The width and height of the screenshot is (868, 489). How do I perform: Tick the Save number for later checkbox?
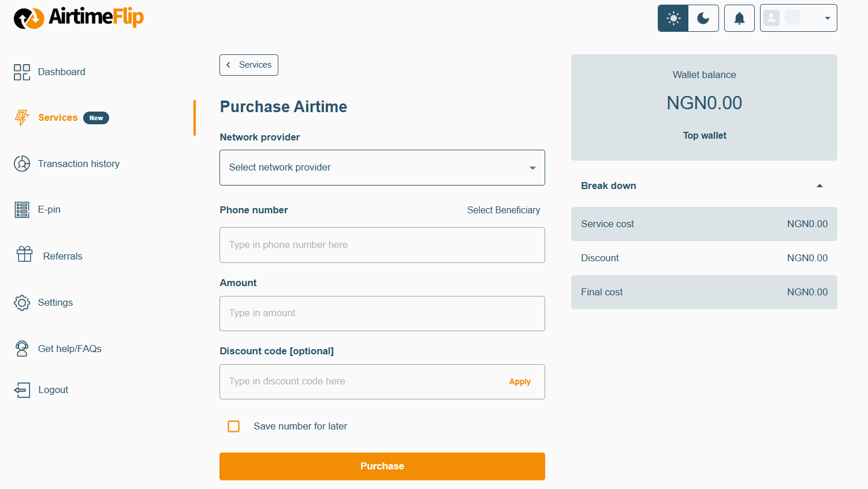[234, 427]
